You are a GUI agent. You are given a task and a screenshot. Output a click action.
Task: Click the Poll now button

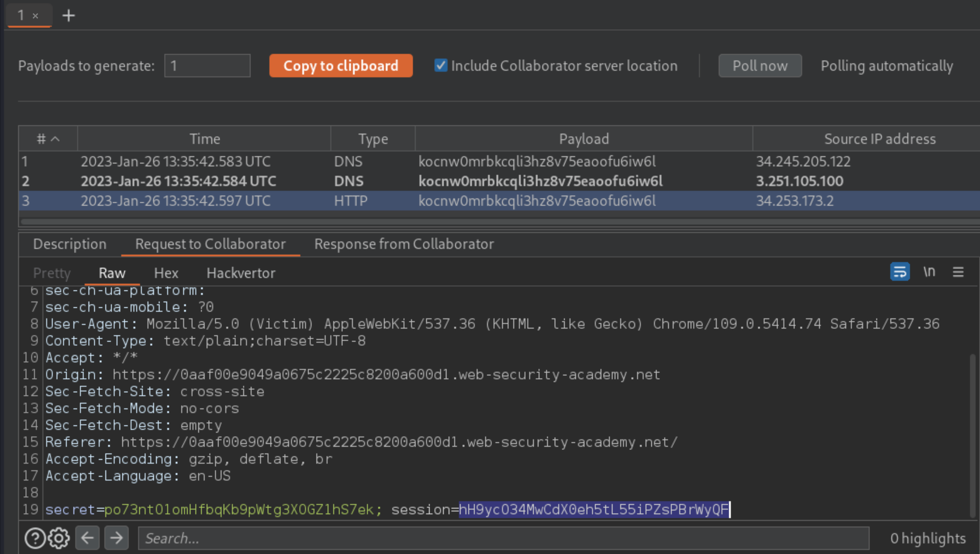(760, 65)
